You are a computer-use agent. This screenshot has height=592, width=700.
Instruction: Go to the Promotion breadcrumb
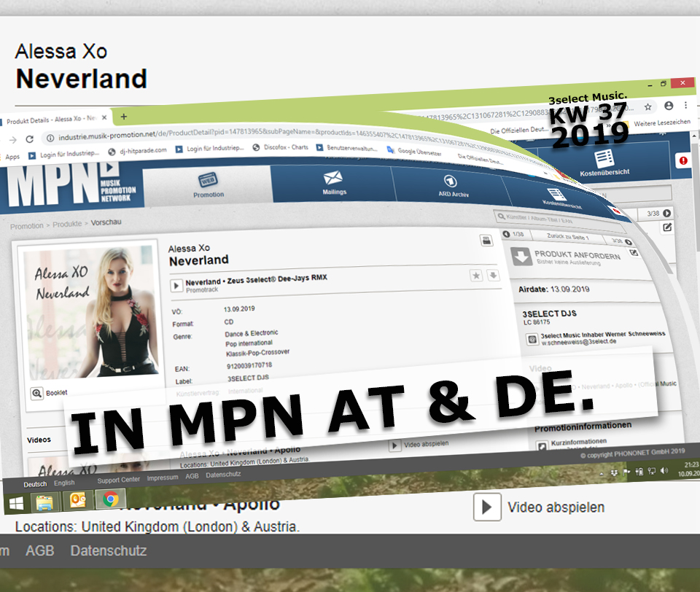[27, 226]
